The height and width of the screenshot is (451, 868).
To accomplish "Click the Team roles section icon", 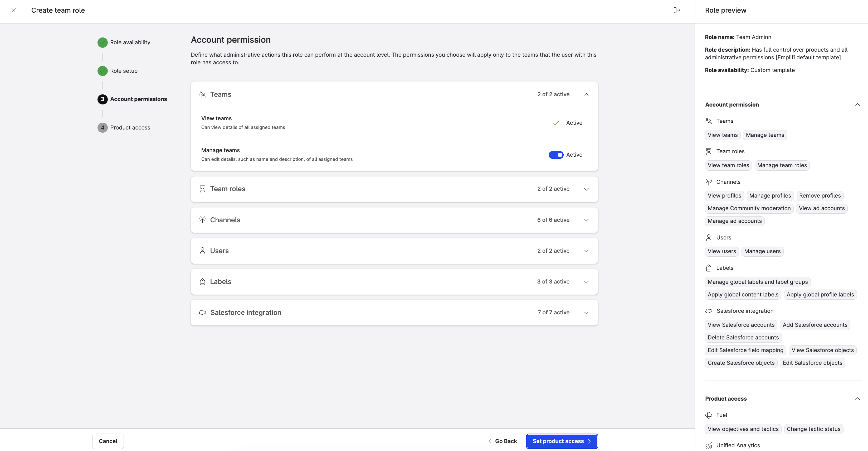I will (202, 189).
